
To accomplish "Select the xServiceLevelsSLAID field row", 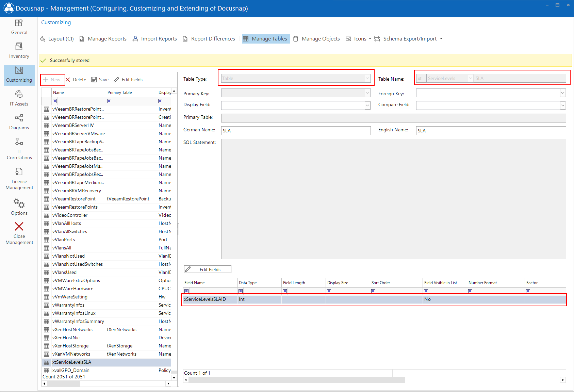I will coord(374,299).
